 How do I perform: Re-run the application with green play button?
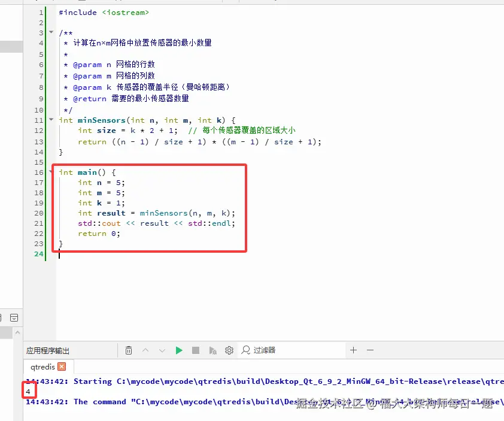(x=179, y=350)
